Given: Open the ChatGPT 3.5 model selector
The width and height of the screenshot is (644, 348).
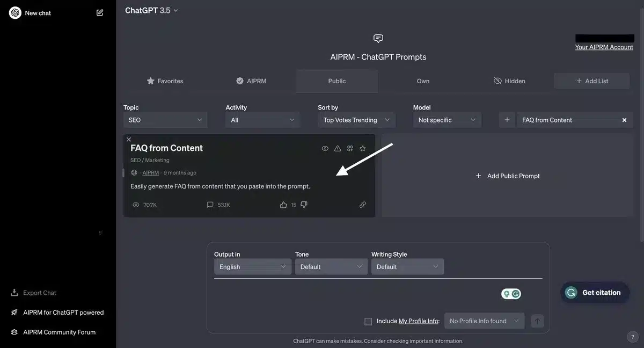Looking at the screenshot, I should point(151,10).
